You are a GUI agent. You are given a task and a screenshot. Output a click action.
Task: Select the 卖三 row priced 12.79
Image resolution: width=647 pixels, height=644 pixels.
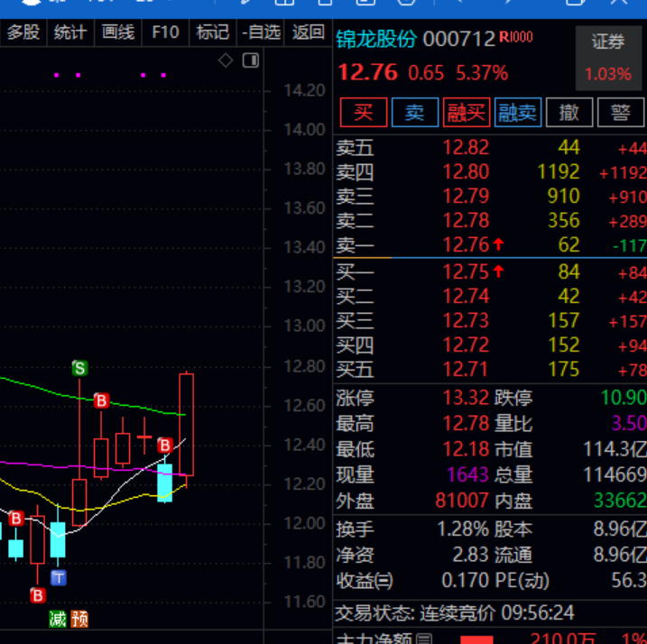(x=490, y=196)
